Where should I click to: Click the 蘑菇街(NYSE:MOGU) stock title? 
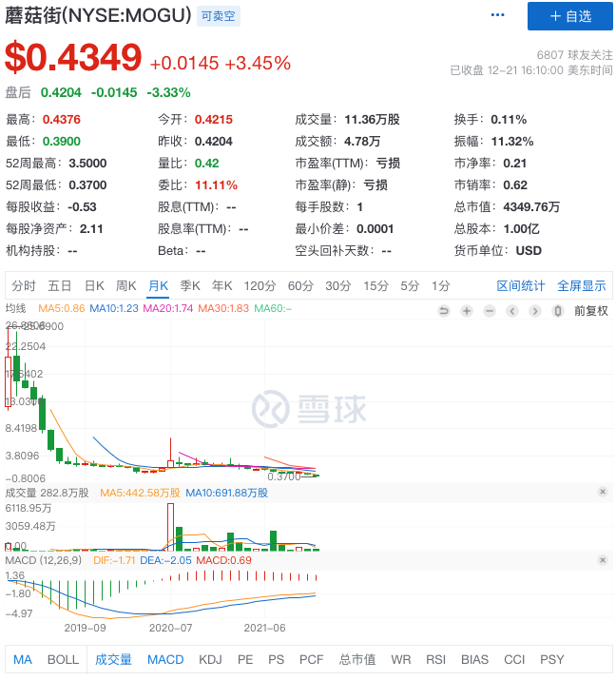click(98, 15)
